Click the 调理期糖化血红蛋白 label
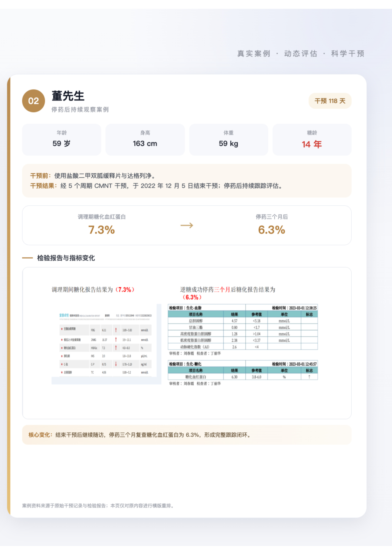This screenshot has height=555, width=392. pyautogui.click(x=102, y=217)
